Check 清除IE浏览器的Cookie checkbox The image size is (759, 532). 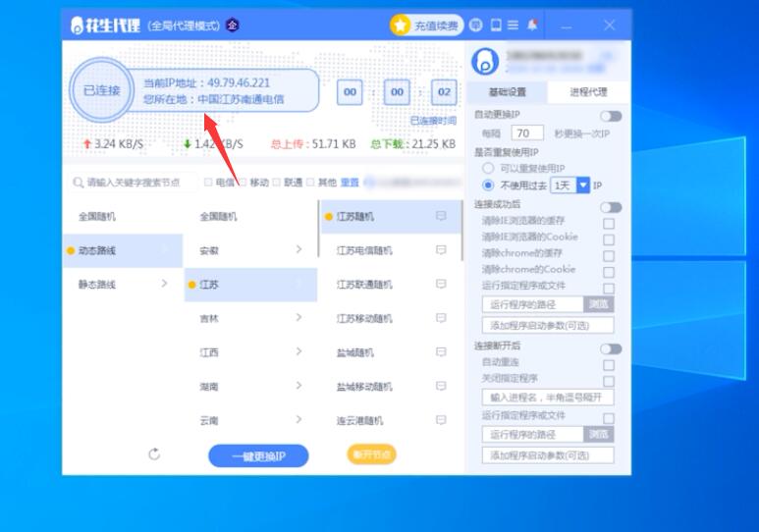[x=609, y=239]
